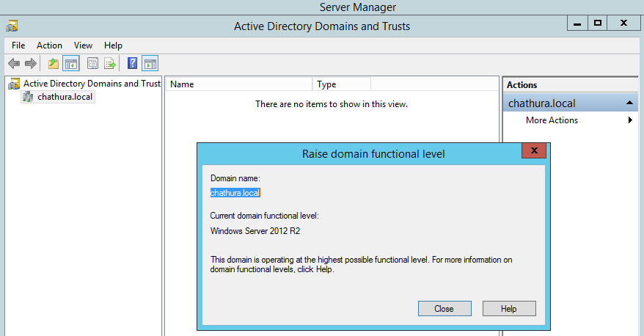Sort by the Type column header
This screenshot has width=644, height=336.
(342, 84)
